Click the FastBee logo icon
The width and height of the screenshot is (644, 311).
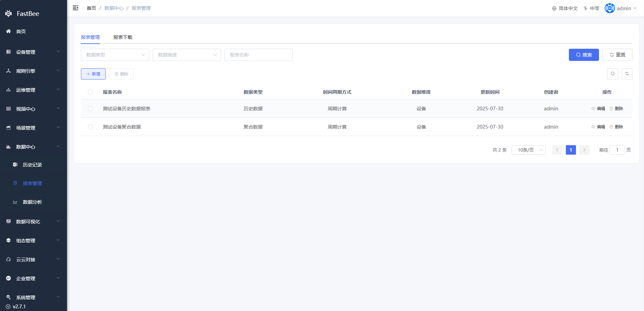click(x=8, y=14)
